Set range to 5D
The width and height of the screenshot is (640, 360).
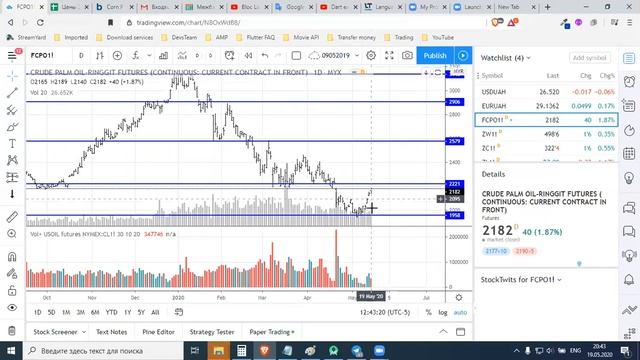[51, 312]
